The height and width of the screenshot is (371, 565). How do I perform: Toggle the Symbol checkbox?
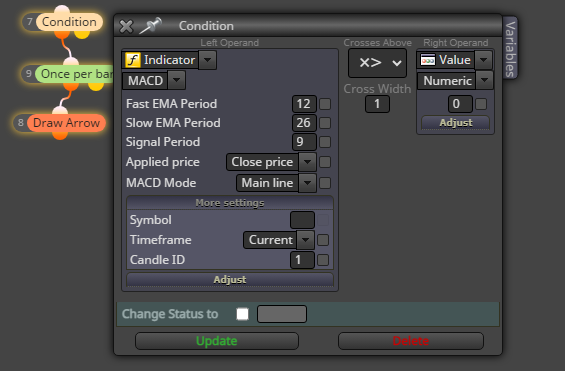[x=323, y=220]
